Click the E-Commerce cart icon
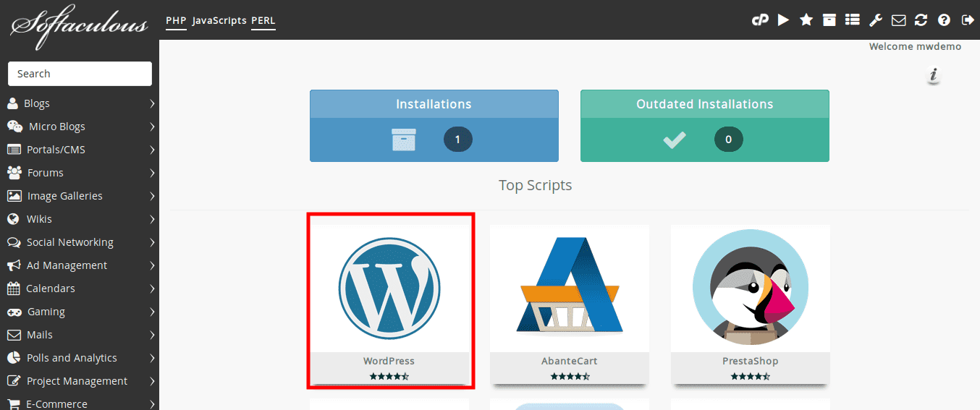 coord(13,404)
